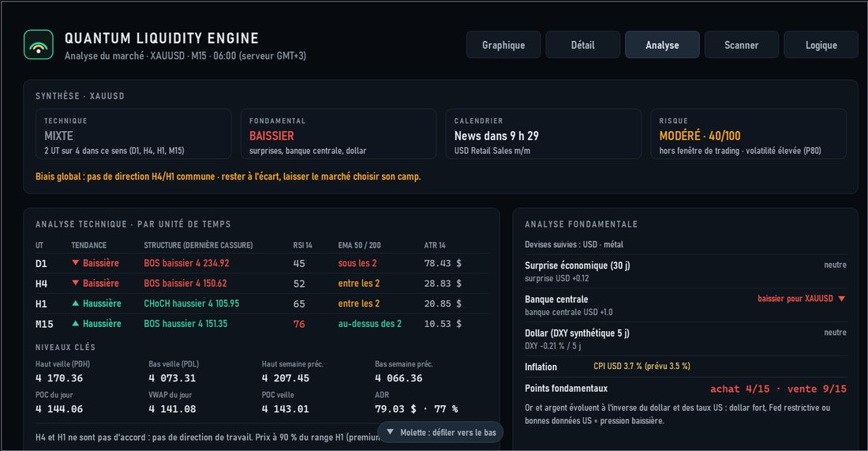Screen dimensions: 868x451
Task: Click the green up arrow in M15 trend row
Action: pyautogui.click(x=75, y=323)
